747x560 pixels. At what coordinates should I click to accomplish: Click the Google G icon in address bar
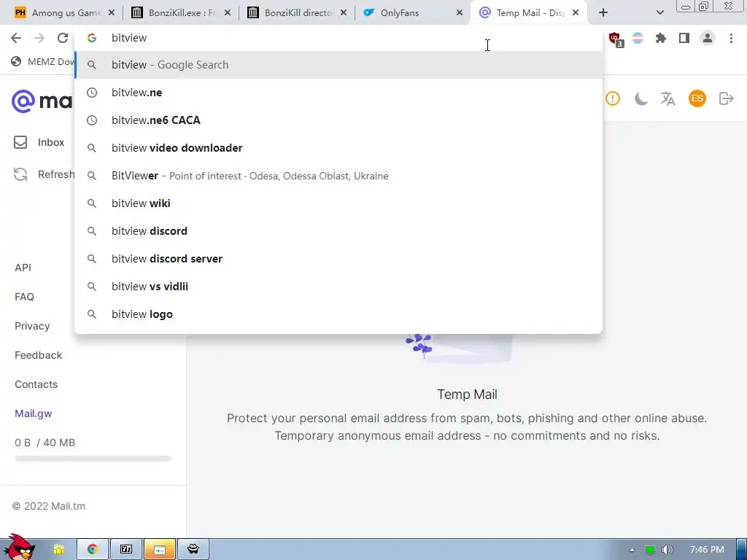coord(92,38)
